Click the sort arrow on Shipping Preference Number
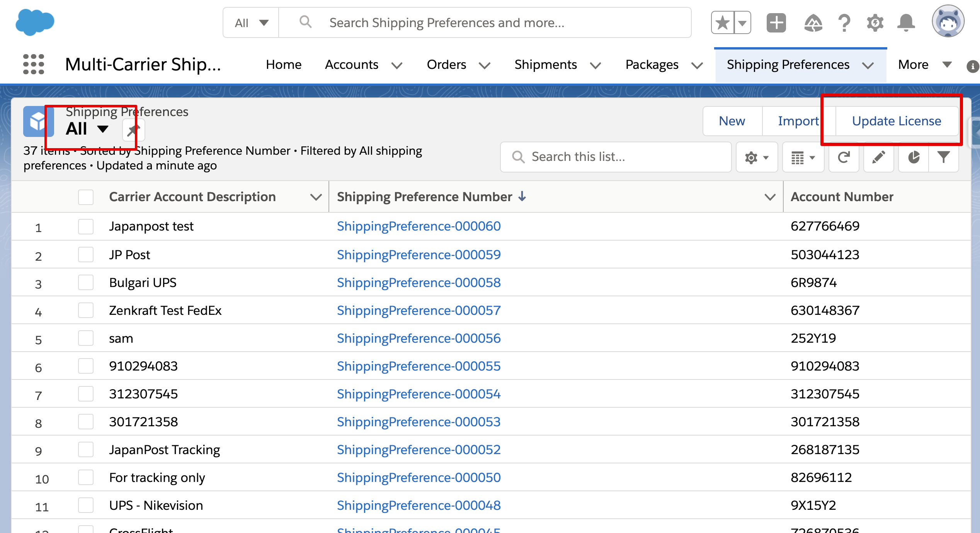This screenshot has height=533, width=980. click(x=522, y=196)
